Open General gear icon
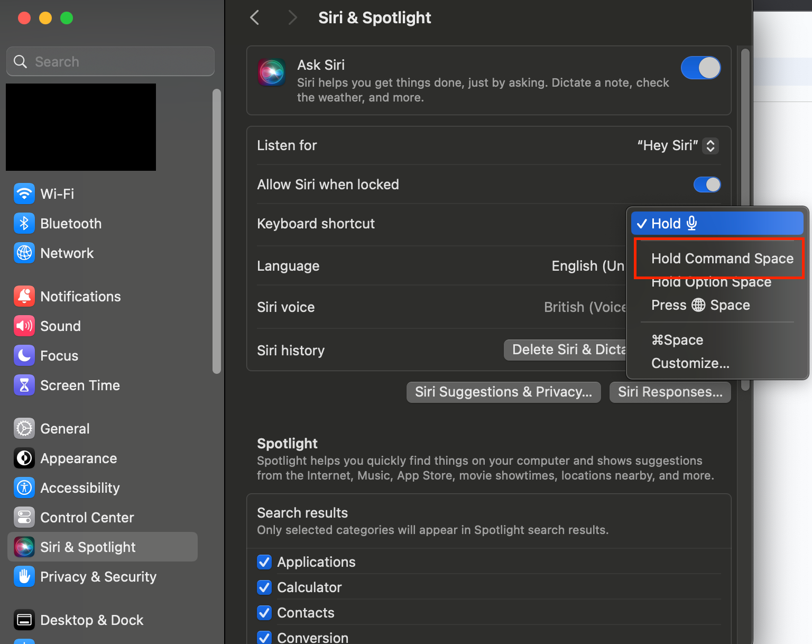This screenshot has height=644, width=812. coord(24,429)
